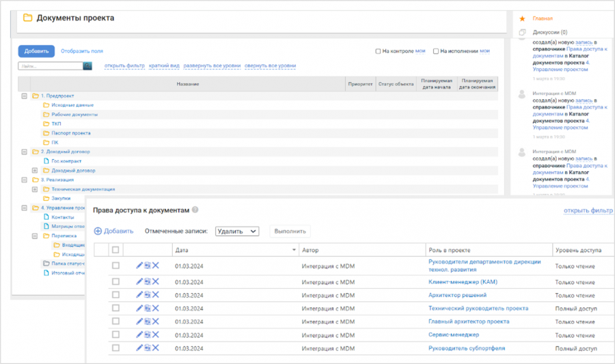Collapse the Переписка subfolder
Screen dimensions: 615x364
[35, 236]
